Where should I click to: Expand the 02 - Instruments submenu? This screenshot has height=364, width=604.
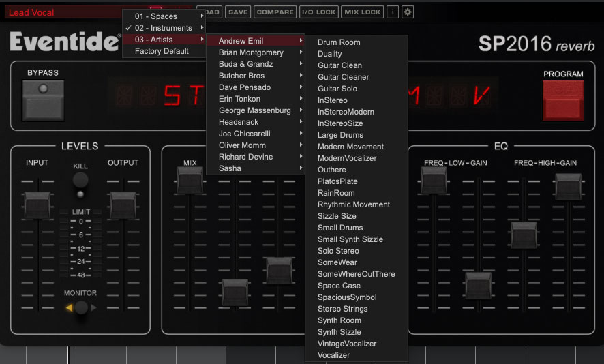164,28
